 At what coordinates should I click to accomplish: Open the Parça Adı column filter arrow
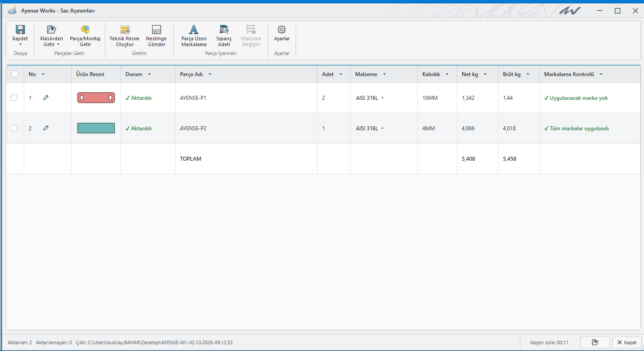tap(210, 74)
